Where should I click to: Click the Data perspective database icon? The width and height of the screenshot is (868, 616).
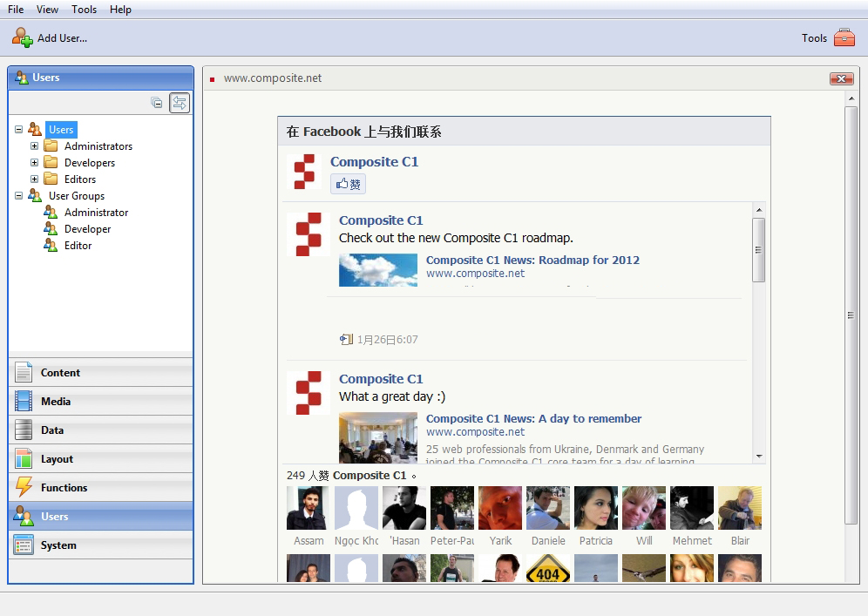(x=24, y=430)
